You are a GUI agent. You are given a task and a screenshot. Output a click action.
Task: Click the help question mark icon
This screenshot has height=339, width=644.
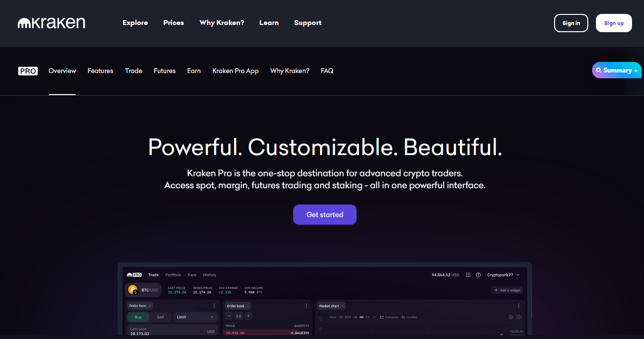(x=478, y=275)
